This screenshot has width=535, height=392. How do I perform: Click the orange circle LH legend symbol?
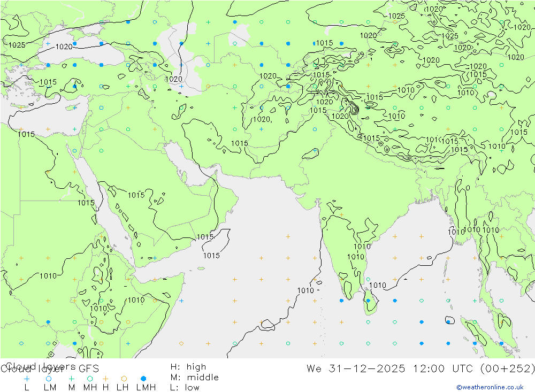(124, 379)
